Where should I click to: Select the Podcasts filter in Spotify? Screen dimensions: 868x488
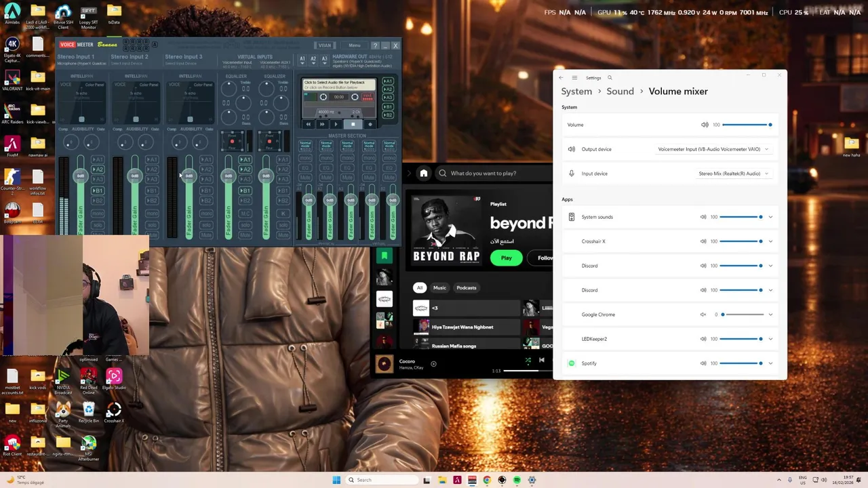click(x=467, y=287)
